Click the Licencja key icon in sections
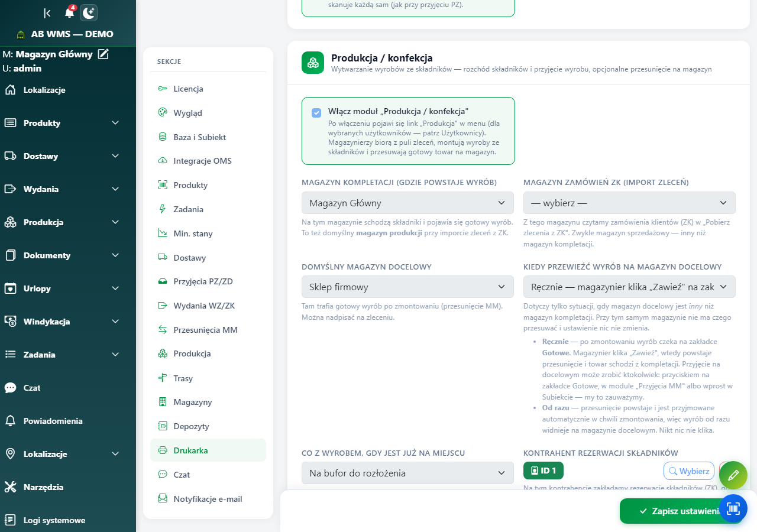The height and width of the screenshot is (532, 757). [x=163, y=89]
